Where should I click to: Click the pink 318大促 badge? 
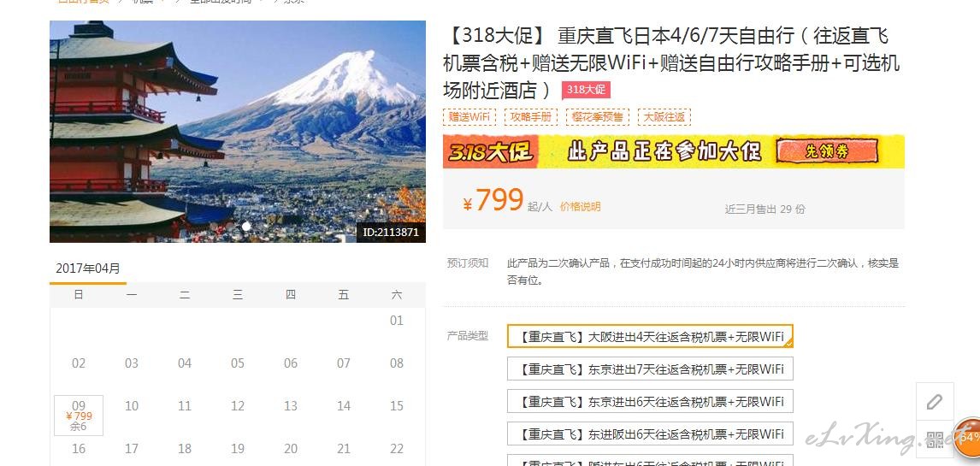(x=586, y=90)
